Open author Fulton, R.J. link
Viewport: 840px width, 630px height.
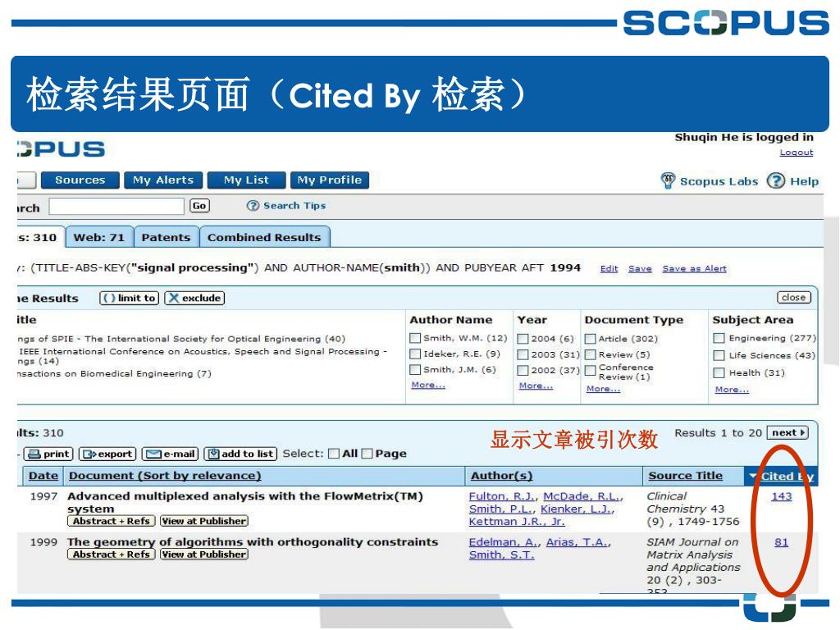coord(501,496)
